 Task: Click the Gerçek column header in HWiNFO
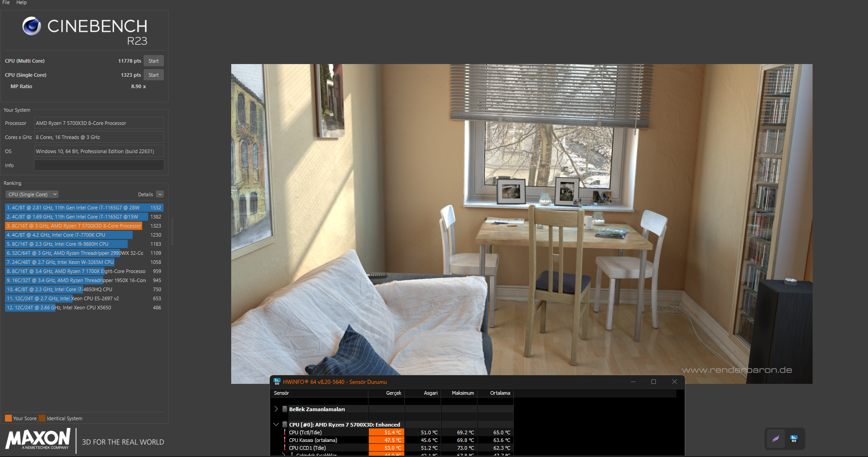pos(387,393)
